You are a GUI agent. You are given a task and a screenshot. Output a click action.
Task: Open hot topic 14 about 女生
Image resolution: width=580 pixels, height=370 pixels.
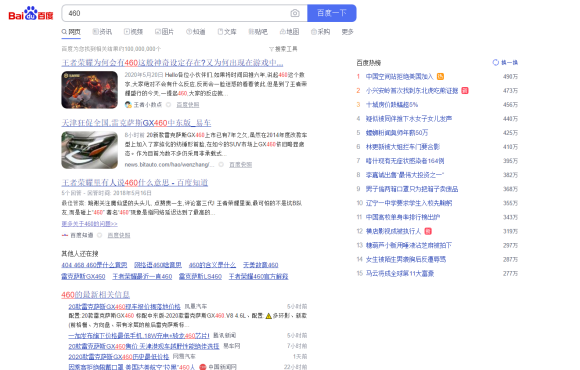406,259
